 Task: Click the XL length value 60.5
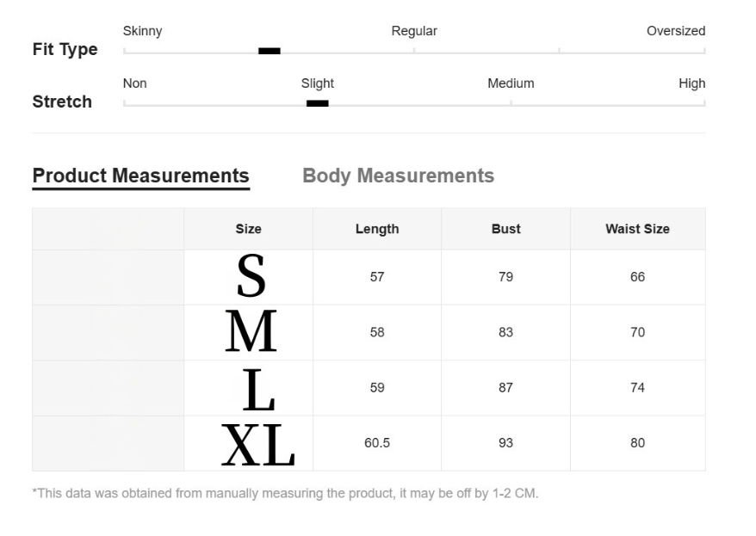click(x=377, y=443)
